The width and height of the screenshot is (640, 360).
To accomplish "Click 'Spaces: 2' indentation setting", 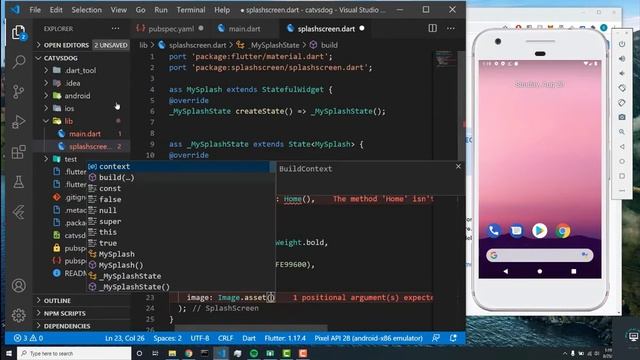I will pos(168,338).
